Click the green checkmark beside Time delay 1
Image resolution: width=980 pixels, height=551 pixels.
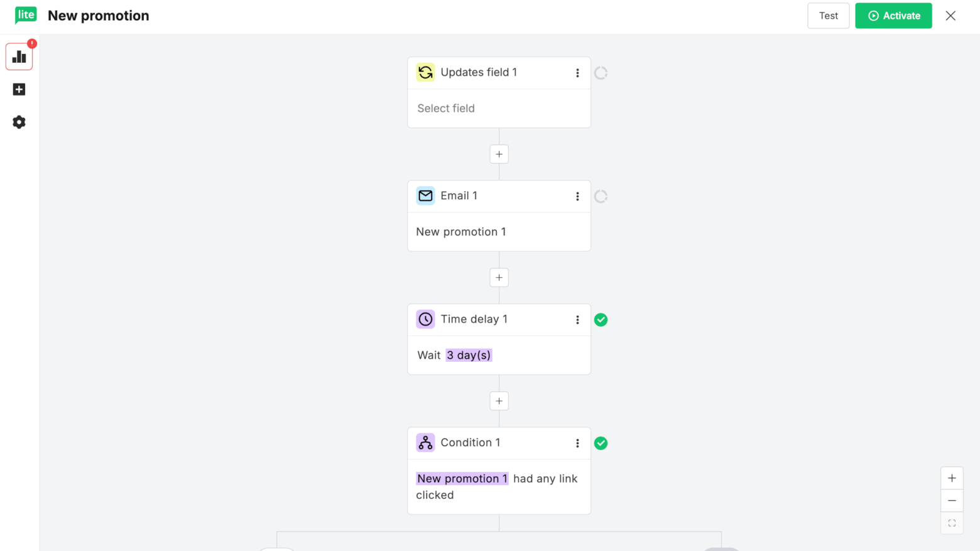[x=601, y=320]
